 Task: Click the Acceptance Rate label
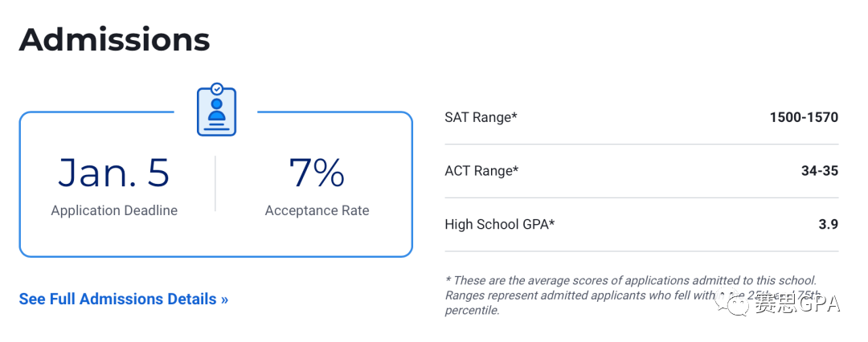(317, 210)
